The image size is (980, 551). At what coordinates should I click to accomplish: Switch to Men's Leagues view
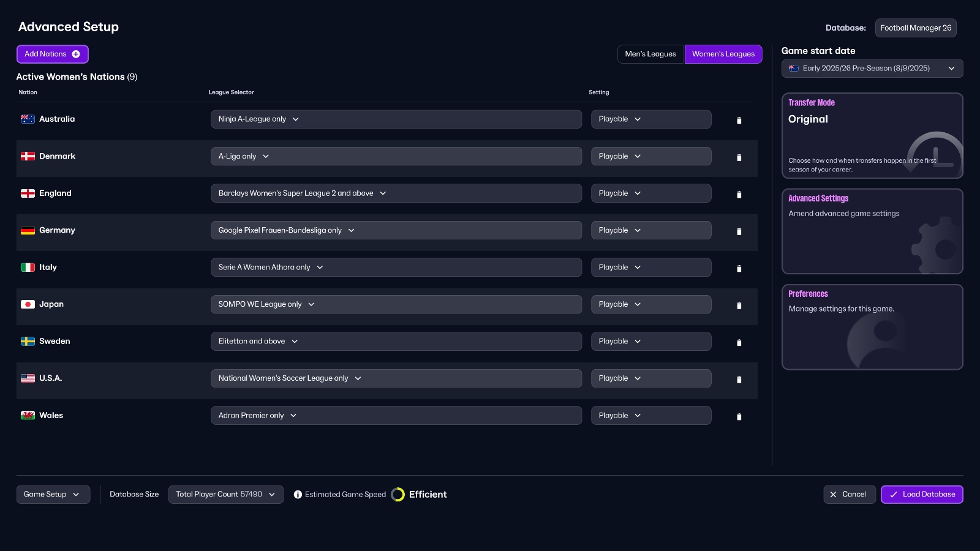click(x=650, y=54)
